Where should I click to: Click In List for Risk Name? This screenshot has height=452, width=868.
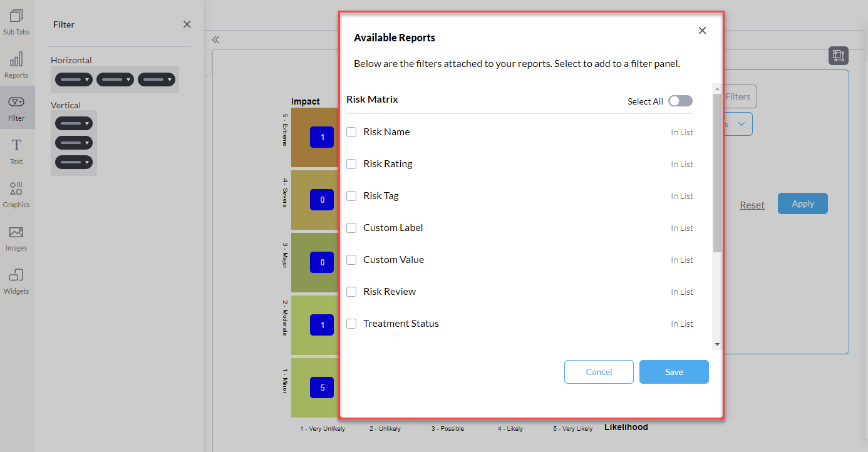[x=682, y=132]
